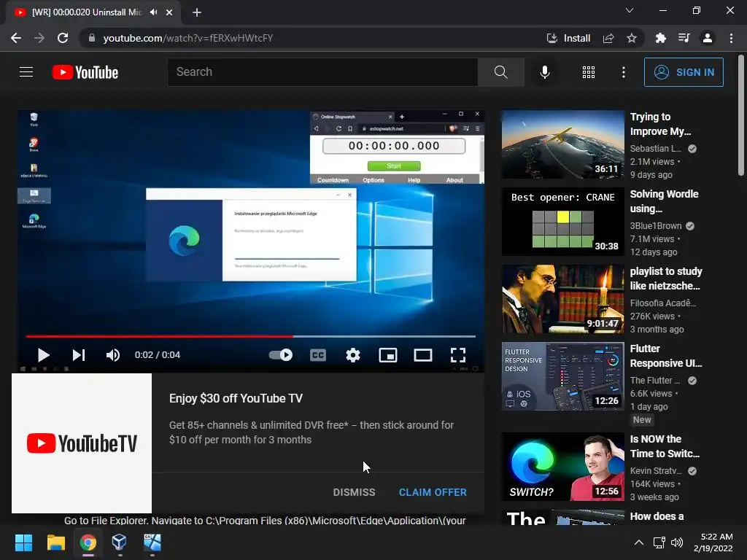747x560 pixels.
Task: Open Chrome extensions puzzle icon
Action: [660, 38]
